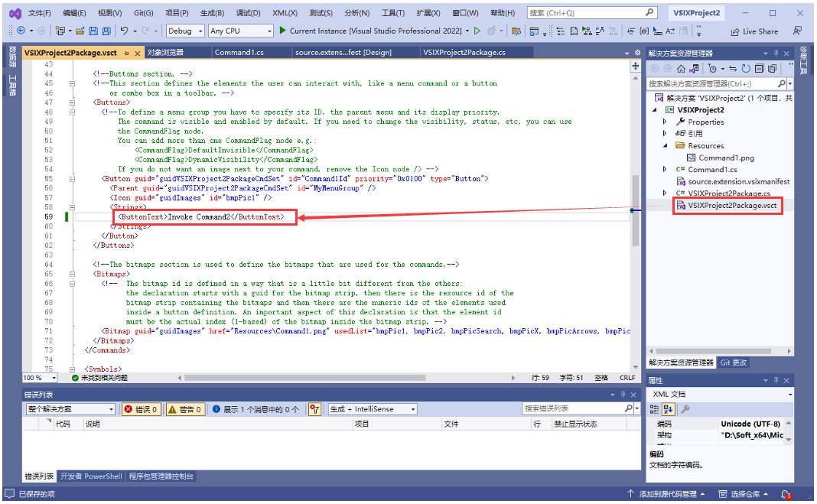Toggle the Warnings 0 filter button

tap(185, 409)
